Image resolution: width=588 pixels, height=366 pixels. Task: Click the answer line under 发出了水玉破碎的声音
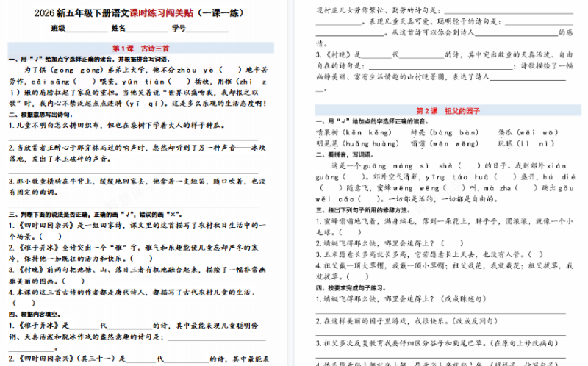(133, 173)
